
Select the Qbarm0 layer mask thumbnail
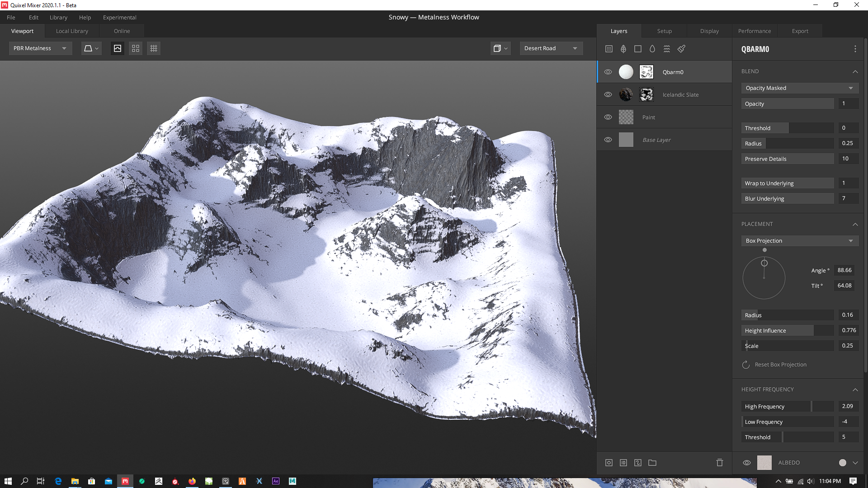[x=646, y=72]
